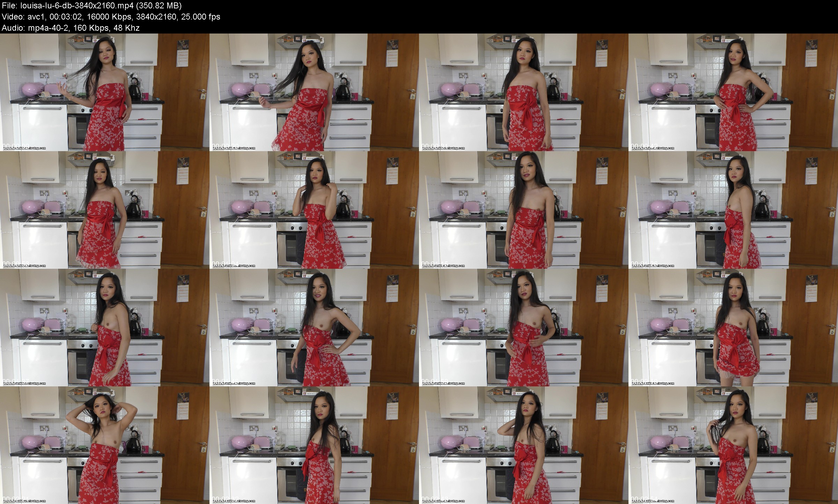
Task: Pick second thumbnail of third row
Action: (314, 327)
